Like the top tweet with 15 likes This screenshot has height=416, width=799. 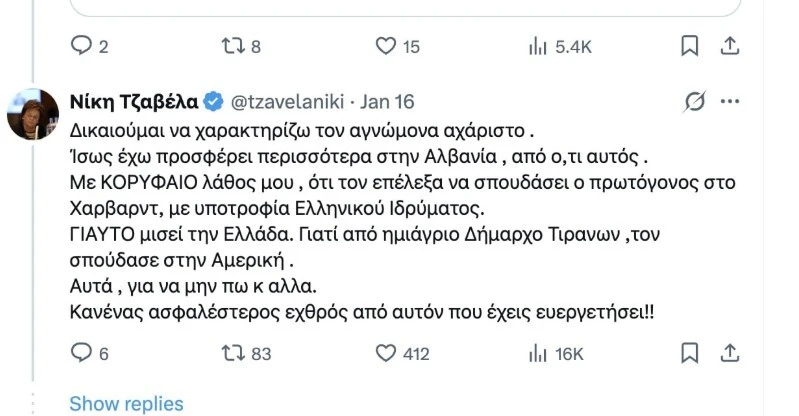pos(386,45)
